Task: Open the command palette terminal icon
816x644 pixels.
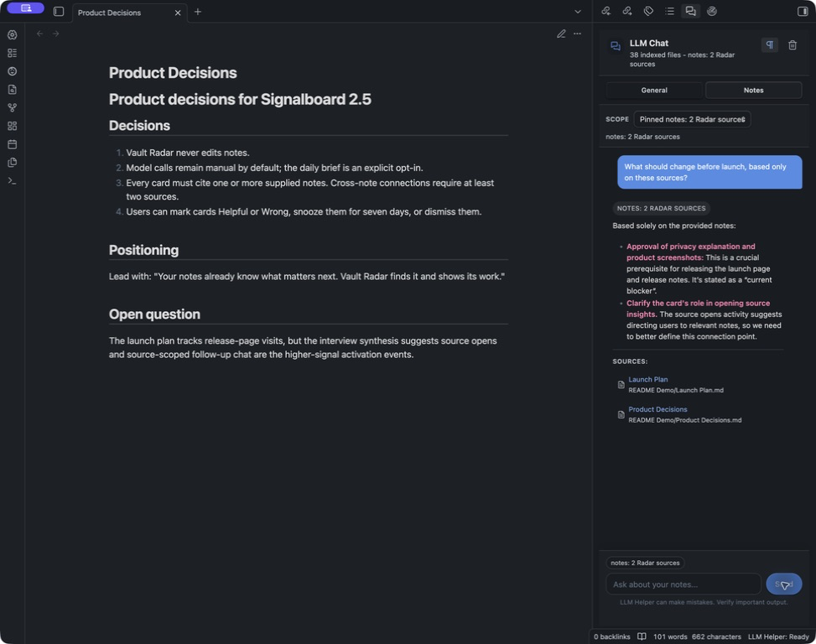Action: (13, 180)
